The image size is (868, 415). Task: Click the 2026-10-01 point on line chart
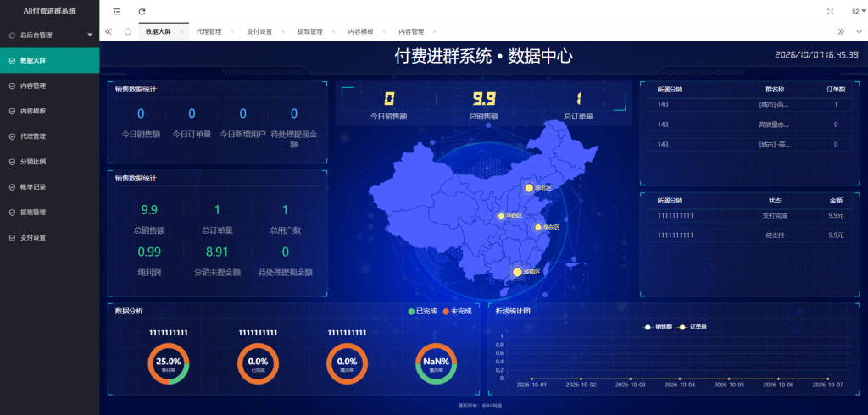click(x=531, y=379)
